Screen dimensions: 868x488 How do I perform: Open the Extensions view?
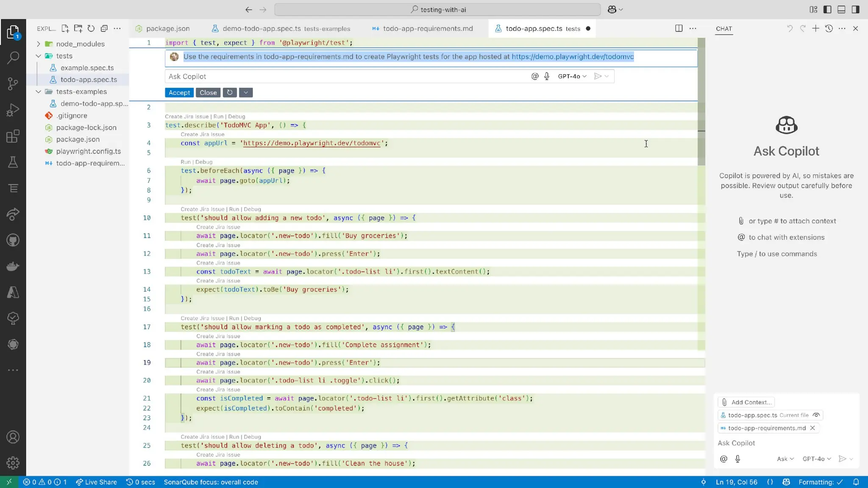tap(13, 136)
